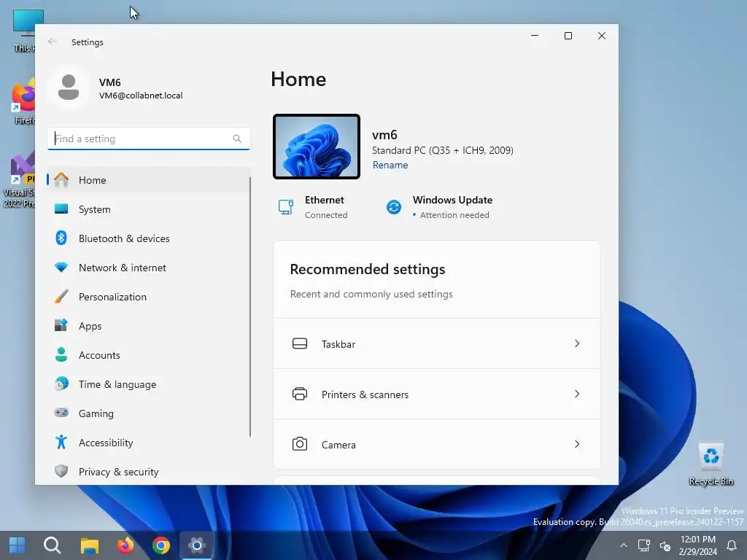Click the magnifier icon in the search box
The image size is (747, 560).
point(237,139)
